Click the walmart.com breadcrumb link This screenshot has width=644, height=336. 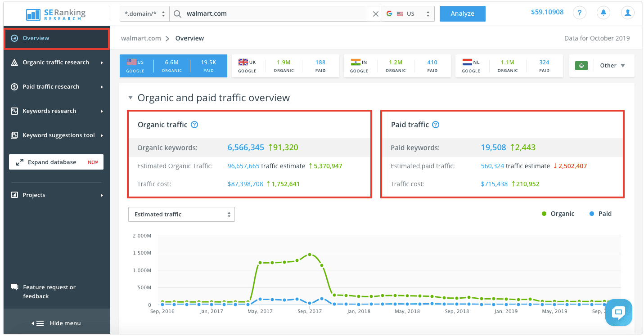click(141, 38)
